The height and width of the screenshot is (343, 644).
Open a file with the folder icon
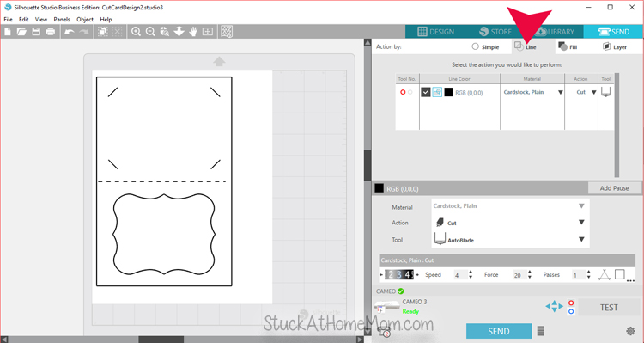coord(21,32)
